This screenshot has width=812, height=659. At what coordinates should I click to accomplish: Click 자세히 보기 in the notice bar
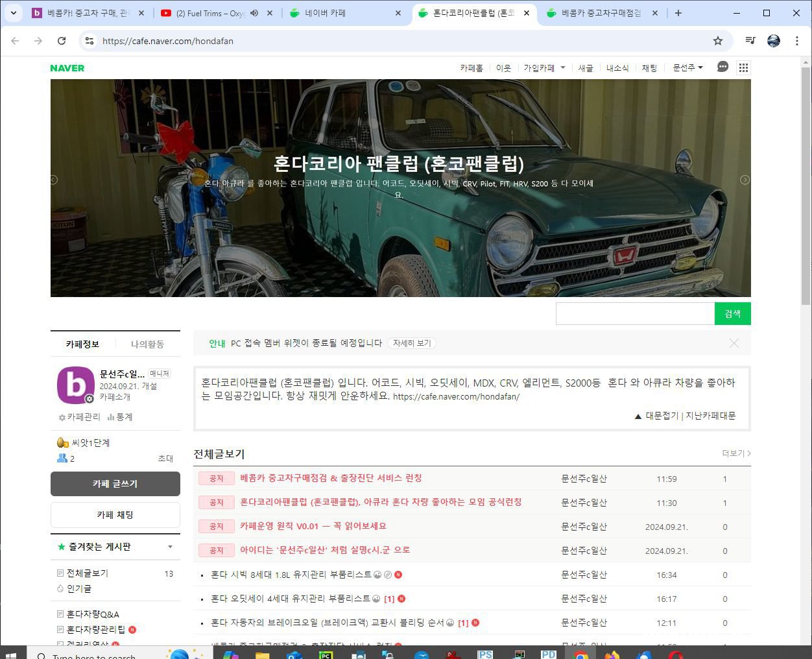(412, 343)
